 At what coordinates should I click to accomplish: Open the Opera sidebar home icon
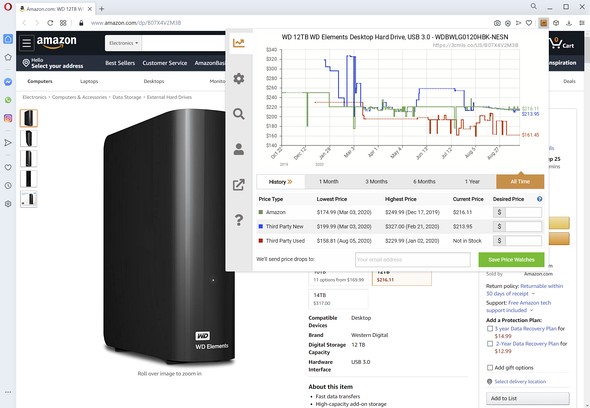(8, 39)
